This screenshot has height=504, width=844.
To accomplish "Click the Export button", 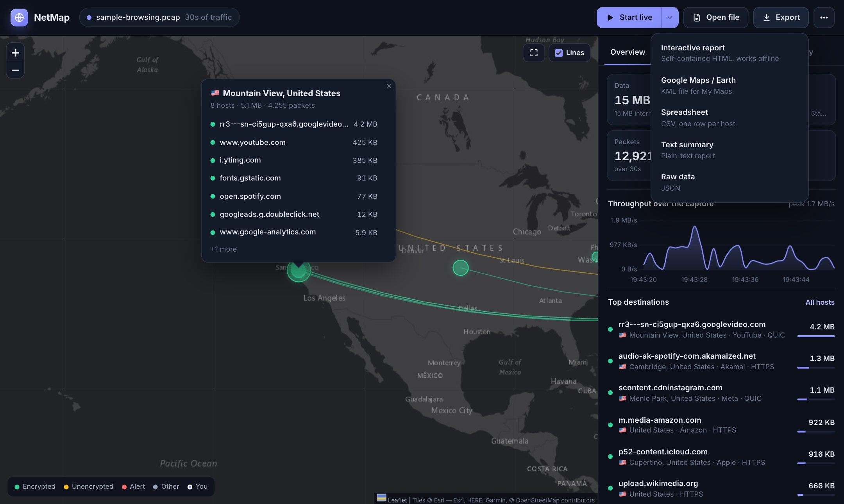I will [x=781, y=18].
